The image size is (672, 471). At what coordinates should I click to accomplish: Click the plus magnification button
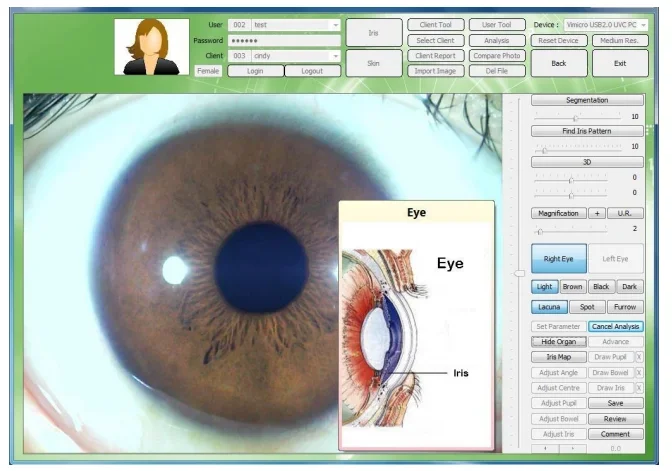(597, 213)
